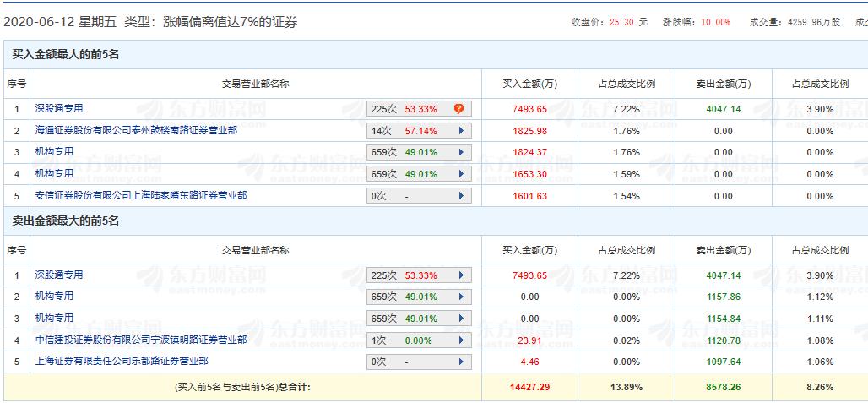Viewport: 868px width, 403px height.
Task: Click 225次 53.33% box in sell table
Action: [x=419, y=275]
